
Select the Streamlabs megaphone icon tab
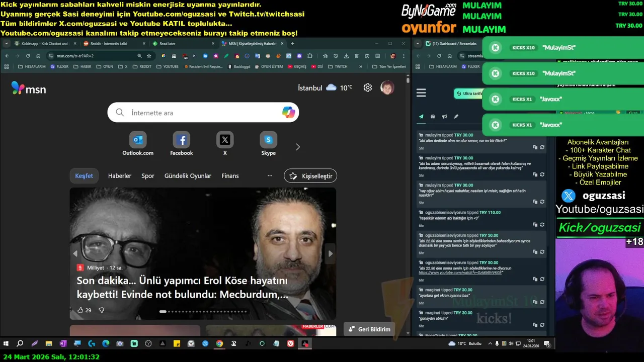(x=444, y=117)
